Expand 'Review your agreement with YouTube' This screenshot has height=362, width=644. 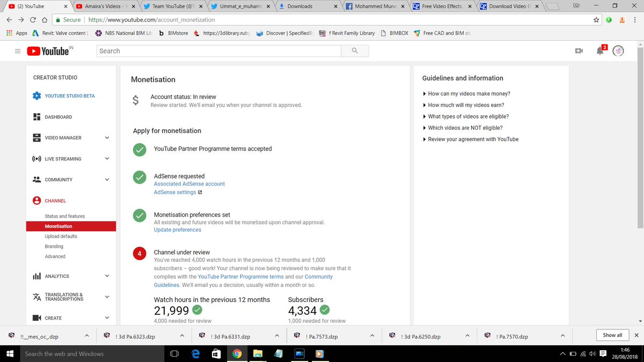coord(471,139)
